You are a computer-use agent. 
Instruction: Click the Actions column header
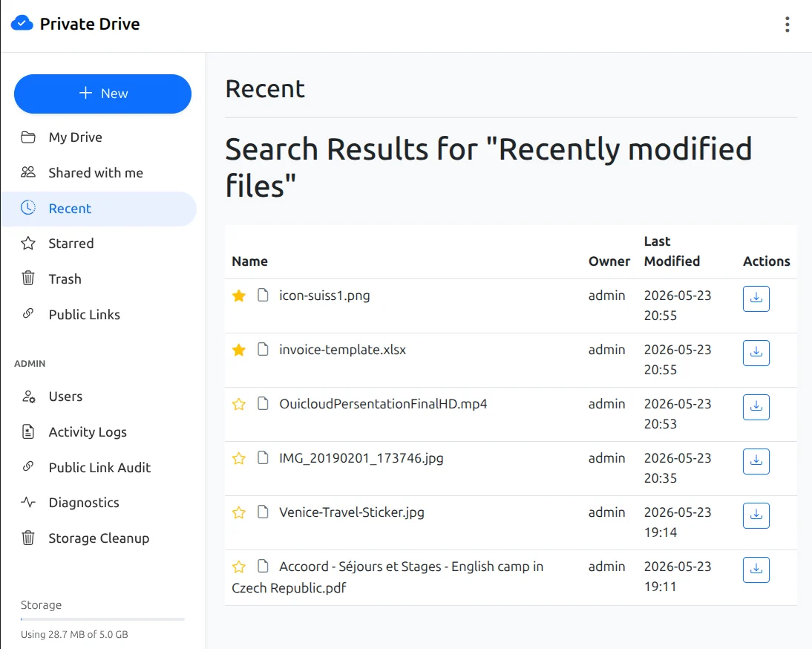(x=767, y=261)
